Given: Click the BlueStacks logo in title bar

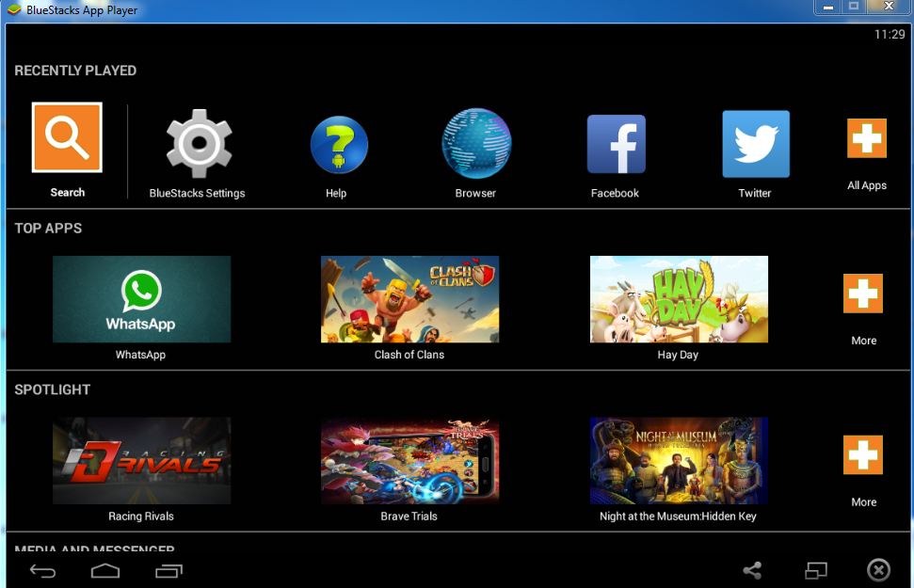Looking at the screenshot, I should 13,10.
